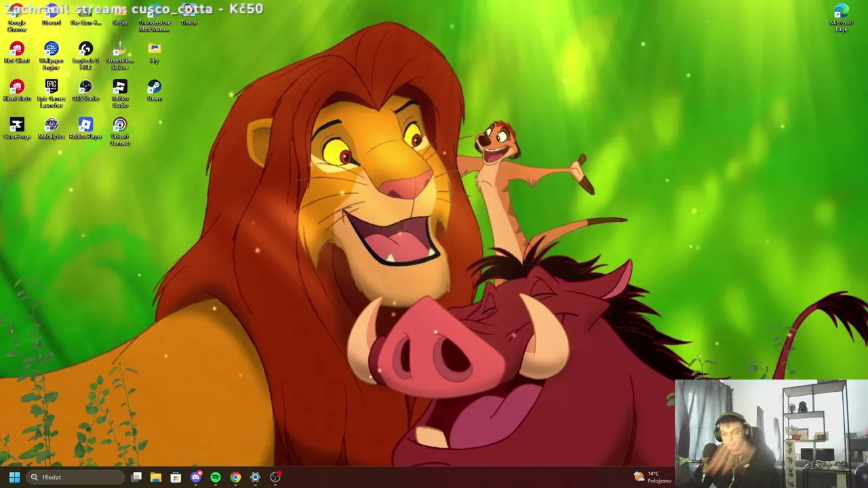Image resolution: width=868 pixels, height=488 pixels.
Task: Open Roblox Studio desktop shortcut
Action: [120, 94]
